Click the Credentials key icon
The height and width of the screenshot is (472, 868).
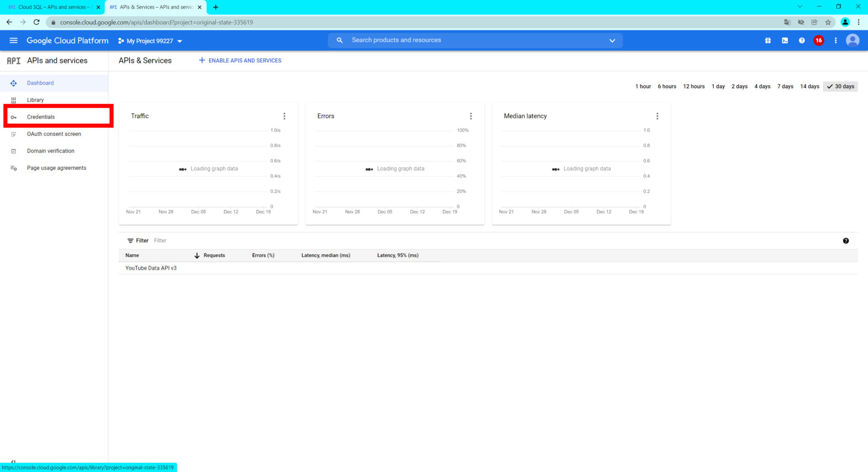14,117
